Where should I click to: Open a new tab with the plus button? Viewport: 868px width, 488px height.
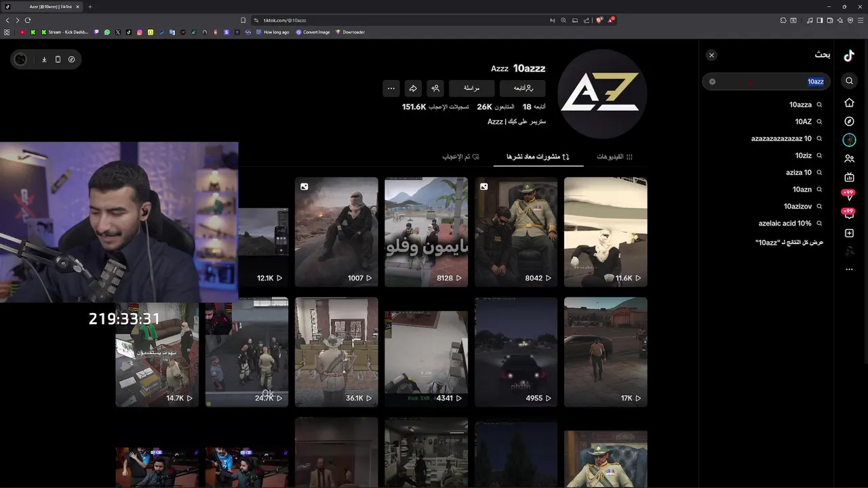click(x=90, y=7)
